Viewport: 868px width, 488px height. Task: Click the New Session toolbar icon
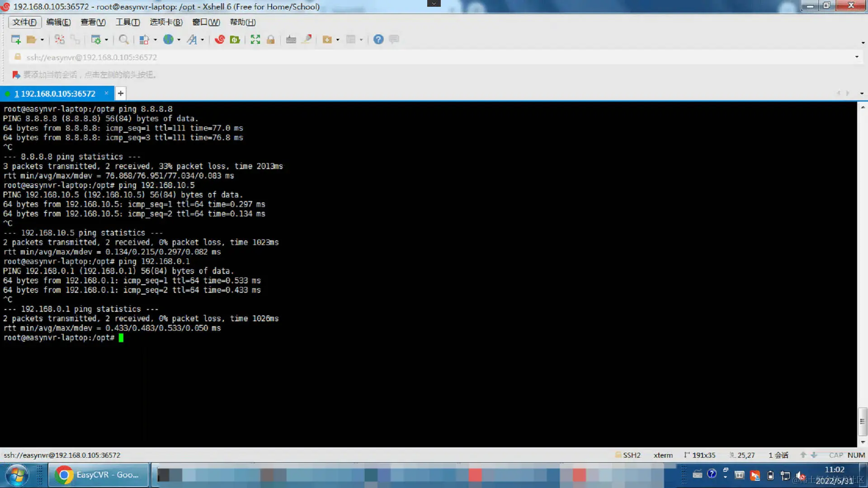[16, 40]
